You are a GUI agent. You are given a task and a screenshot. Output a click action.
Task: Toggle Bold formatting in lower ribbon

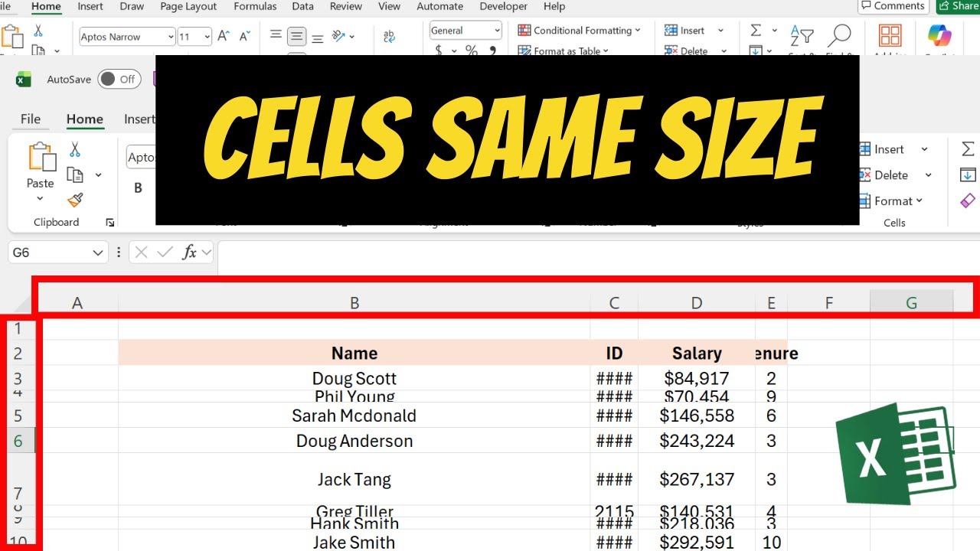pyautogui.click(x=138, y=187)
